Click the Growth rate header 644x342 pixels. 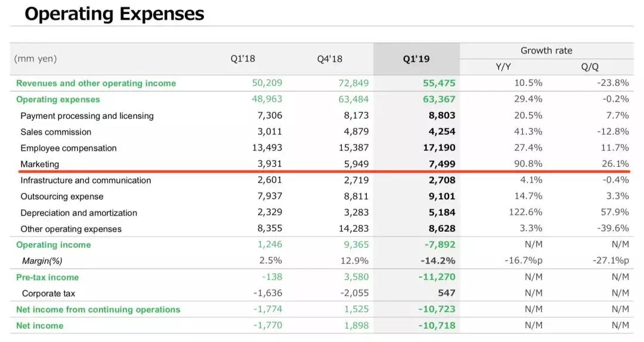(x=546, y=51)
